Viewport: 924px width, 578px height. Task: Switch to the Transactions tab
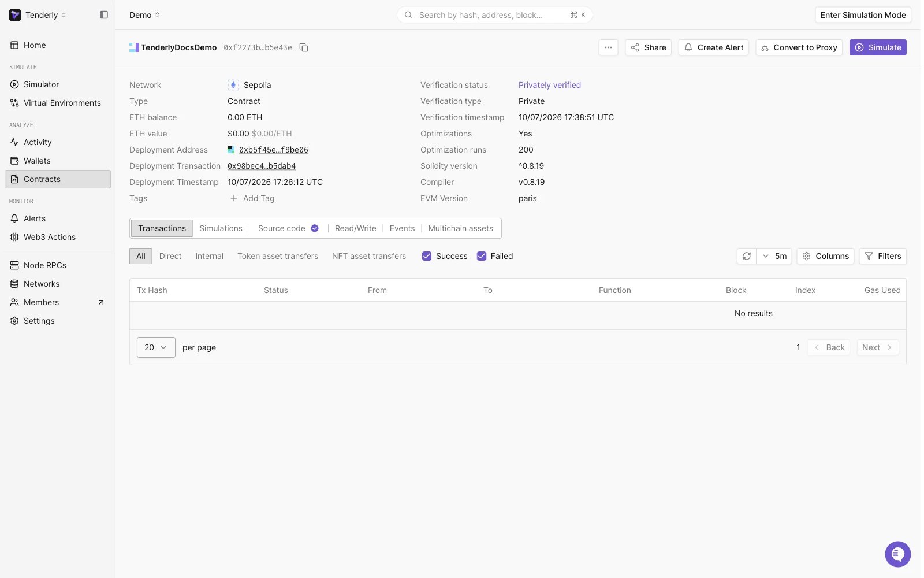point(162,228)
